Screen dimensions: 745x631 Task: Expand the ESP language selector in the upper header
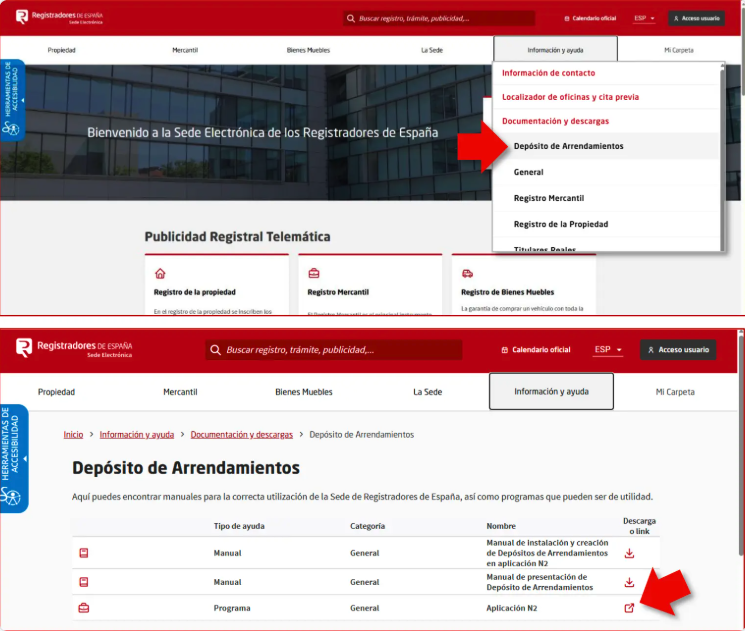[x=645, y=18]
